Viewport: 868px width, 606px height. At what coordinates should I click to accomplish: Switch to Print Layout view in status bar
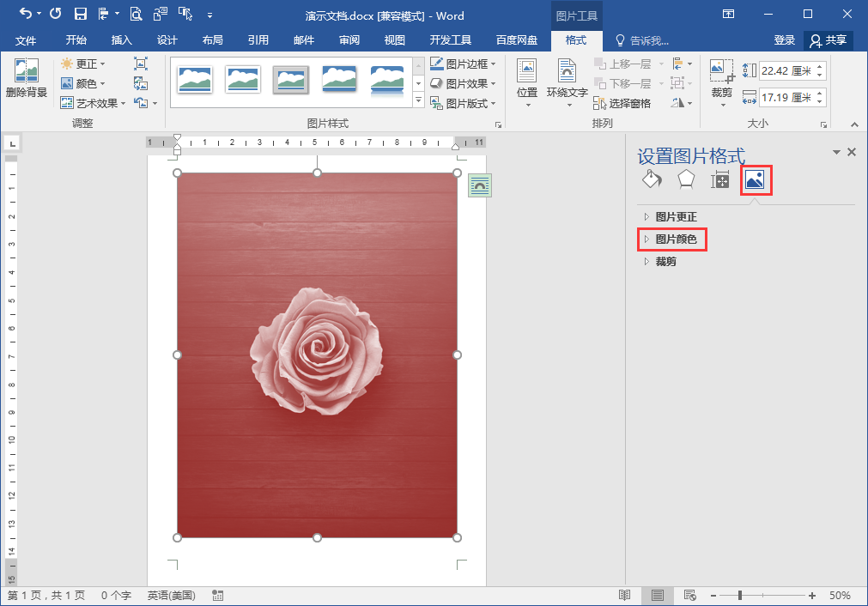tap(657, 596)
